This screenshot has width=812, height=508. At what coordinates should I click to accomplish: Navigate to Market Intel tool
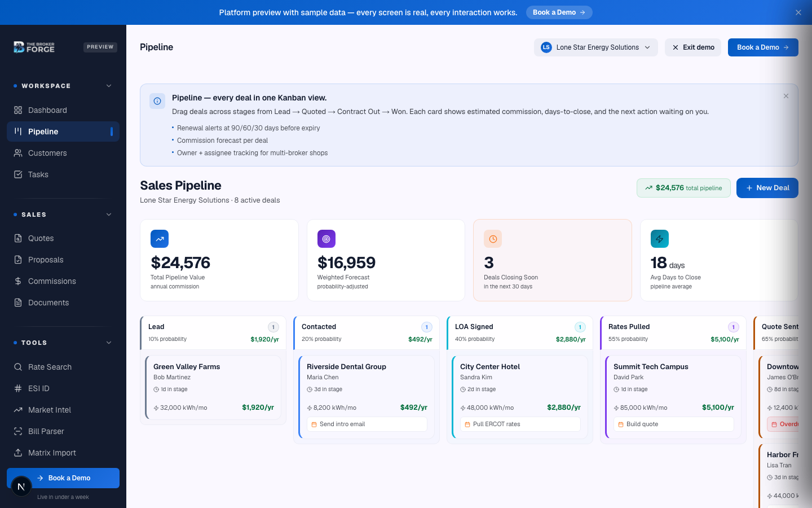(63, 410)
